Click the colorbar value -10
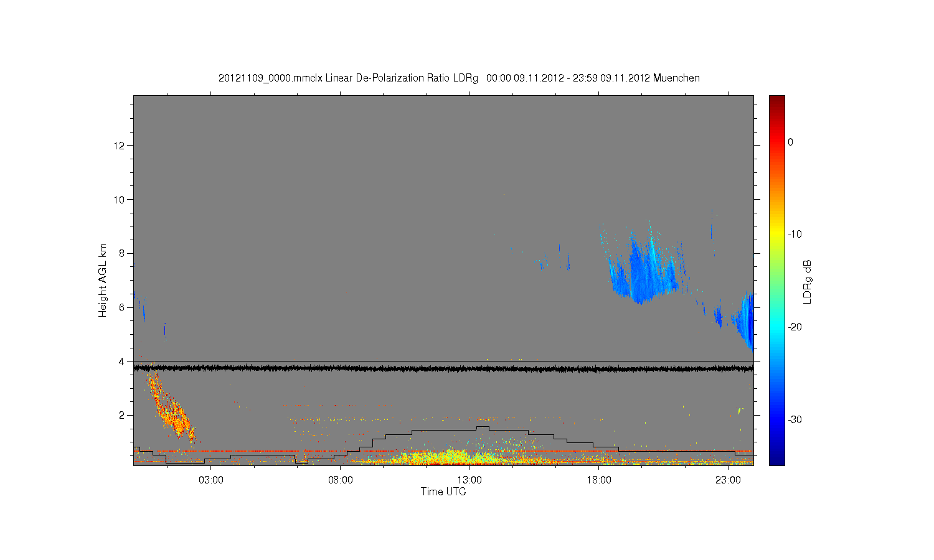The image size is (934, 560). 795,234
